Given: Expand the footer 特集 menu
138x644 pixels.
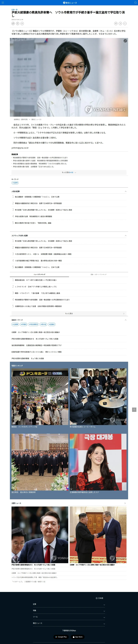Looking at the screenshot, I should click(69, 610).
